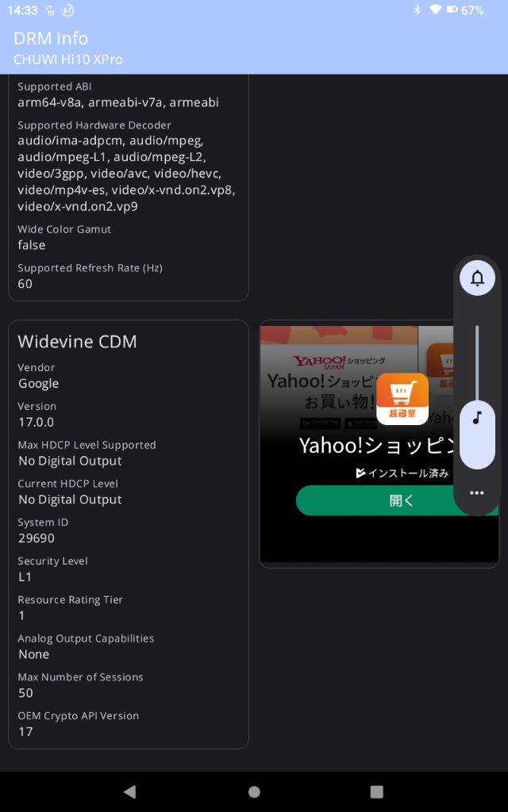Tap the CHUWI Hi10 XPro subtitle

click(x=68, y=59)
